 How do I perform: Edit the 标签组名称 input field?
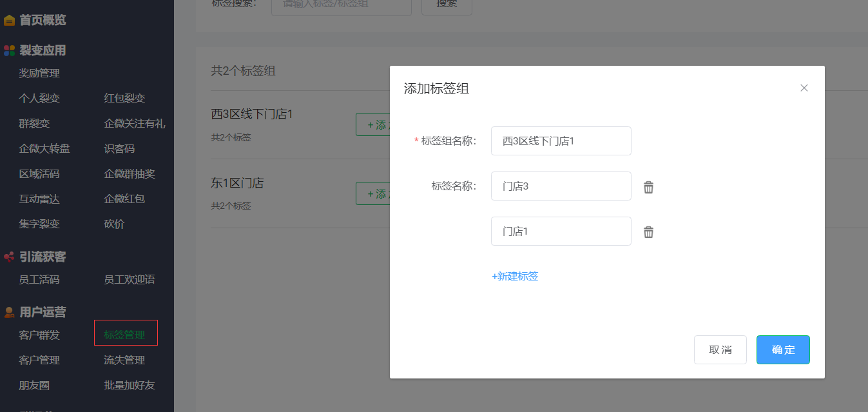(x=561, y=141)
